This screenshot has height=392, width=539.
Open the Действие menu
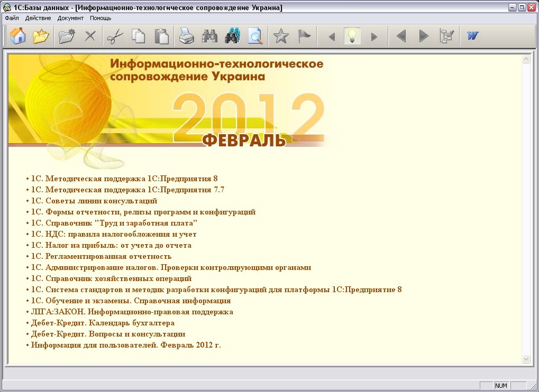(38, 18)
